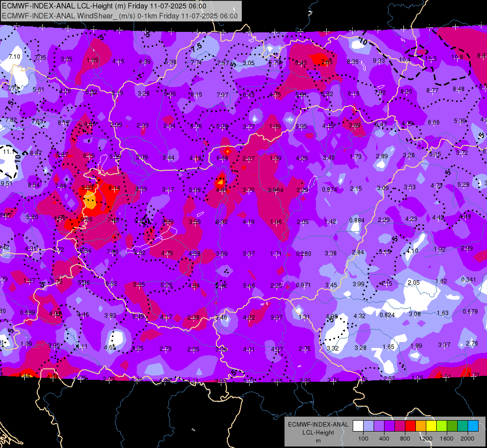Click the wind shear value 0.678
The image size is (487, 448).
pyautogui.click(x=470, y=312)
